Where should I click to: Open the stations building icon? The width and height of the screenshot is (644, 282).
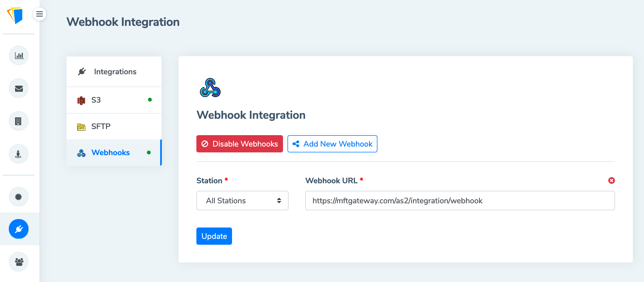(x=19, y=121)
